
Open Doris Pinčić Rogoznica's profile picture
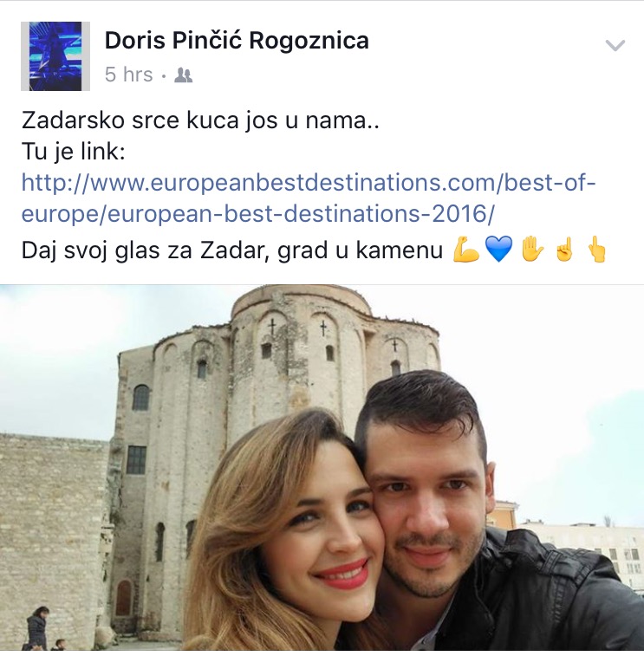(55, 56)
